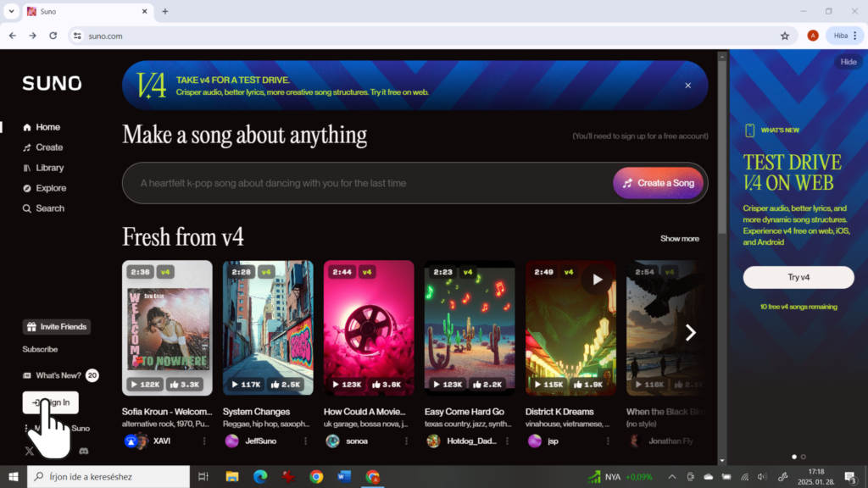Hide the What's New side panel
Viewport: 868px width, 488px height.
[x=848, y=62]
